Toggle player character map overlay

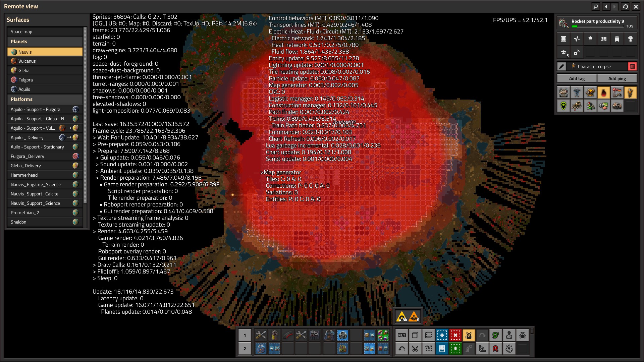tap(631, 93)
